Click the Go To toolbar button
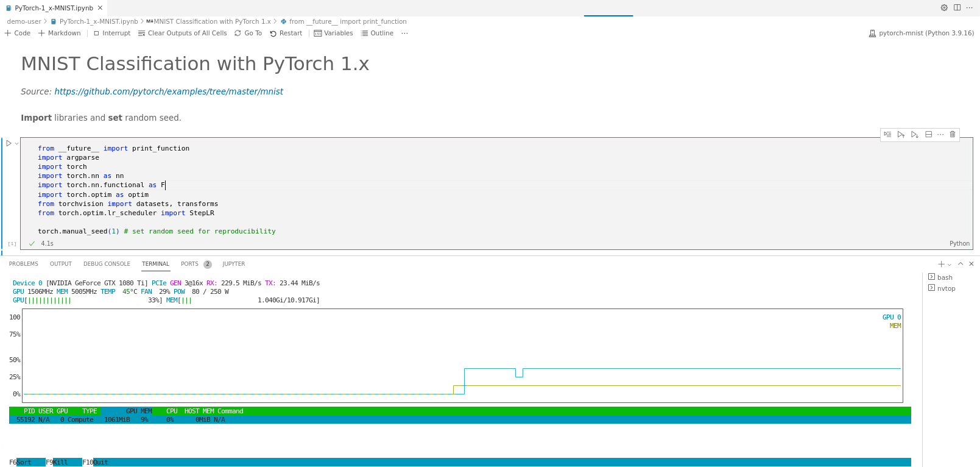980x467 pixels. click(x=248, y=33)
